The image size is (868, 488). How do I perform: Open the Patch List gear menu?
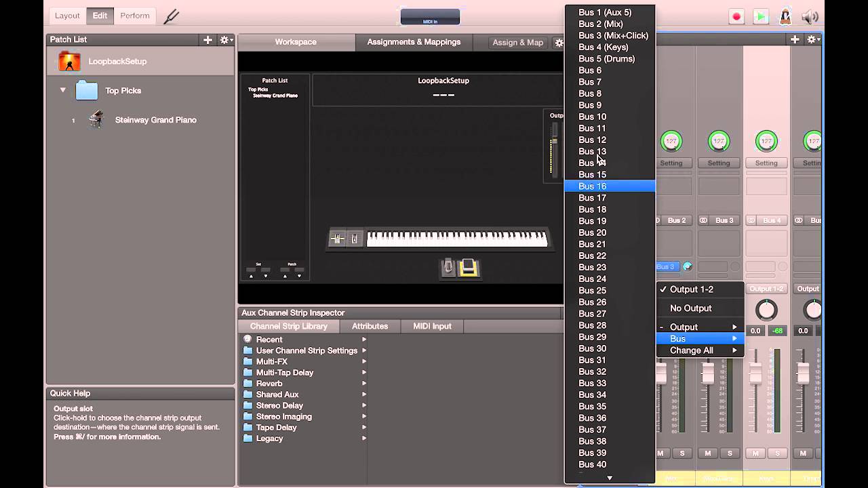(226, 40)
